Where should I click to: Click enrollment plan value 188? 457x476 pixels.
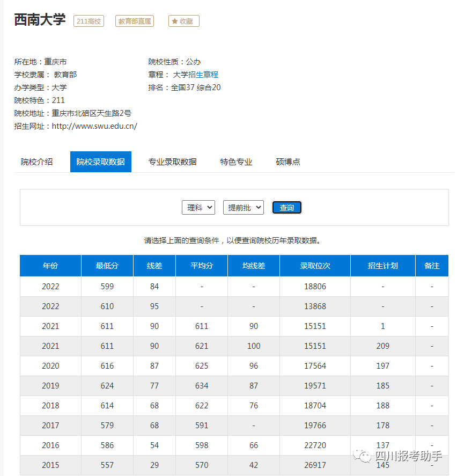(x=383, y=406)
